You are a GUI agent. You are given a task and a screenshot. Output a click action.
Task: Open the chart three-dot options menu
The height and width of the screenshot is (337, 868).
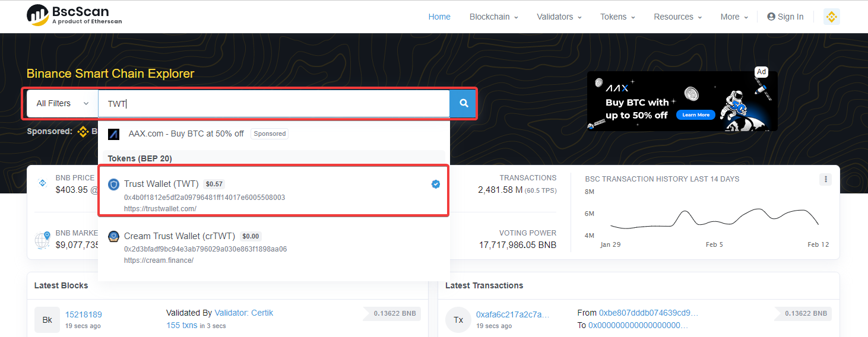[x=825, y=179]
